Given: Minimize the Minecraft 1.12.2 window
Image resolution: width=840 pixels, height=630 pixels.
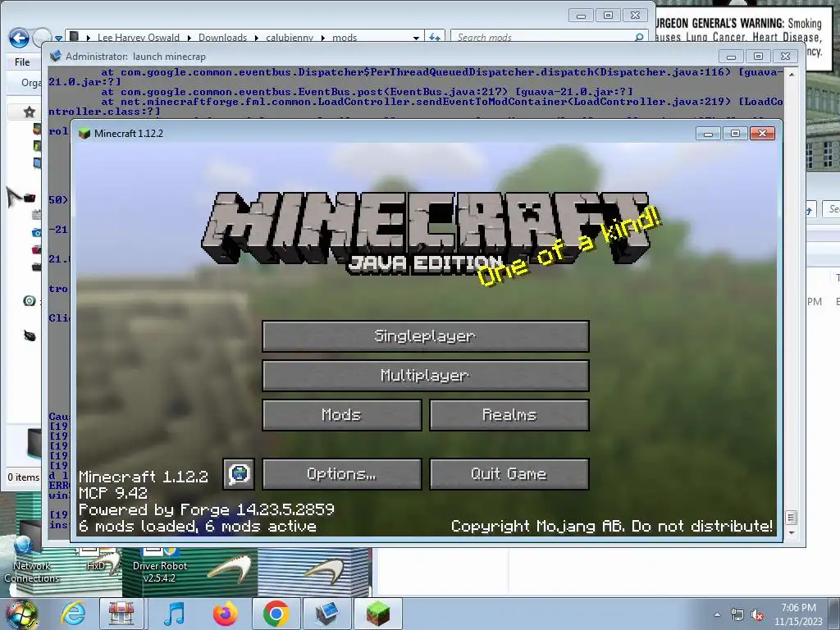Looking at the screenshot, I should (708, 134).
